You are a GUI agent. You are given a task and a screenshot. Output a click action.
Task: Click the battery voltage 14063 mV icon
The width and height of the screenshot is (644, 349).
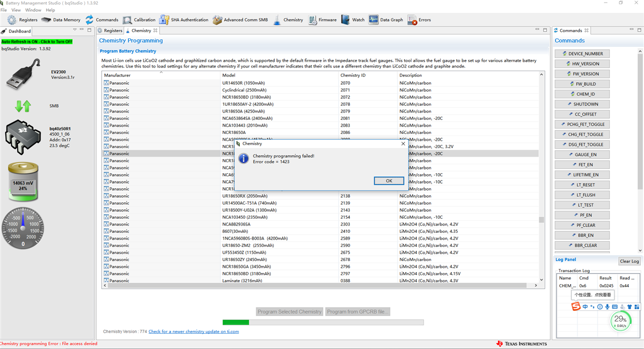click(x=23, y=182)
